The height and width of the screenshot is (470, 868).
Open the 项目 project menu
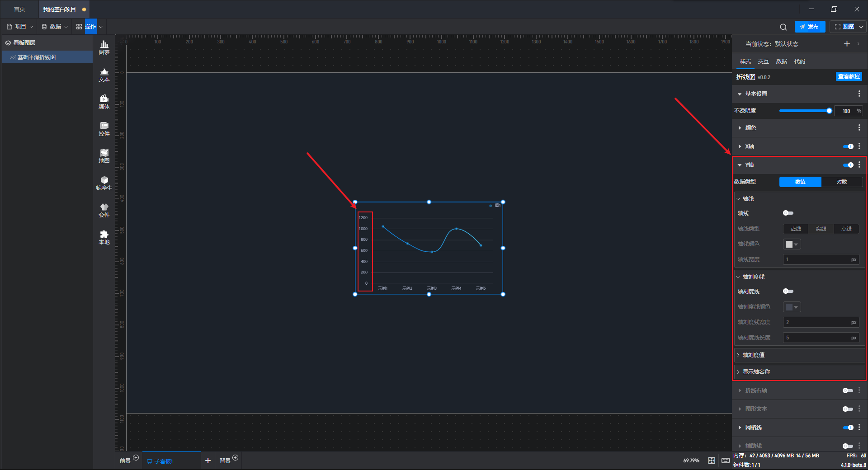pyautogui.click(x=20, y=27)
